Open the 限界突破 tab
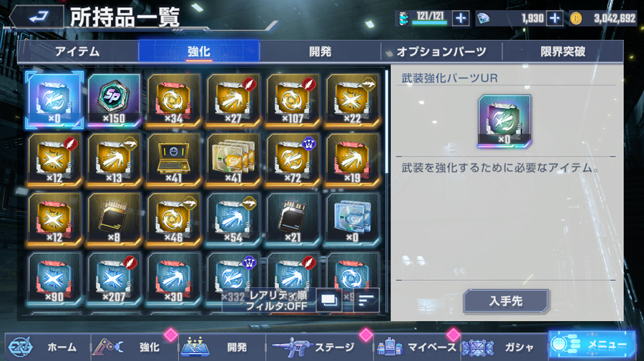The height and width of the screenshot is (361, 644). [562, 51]
